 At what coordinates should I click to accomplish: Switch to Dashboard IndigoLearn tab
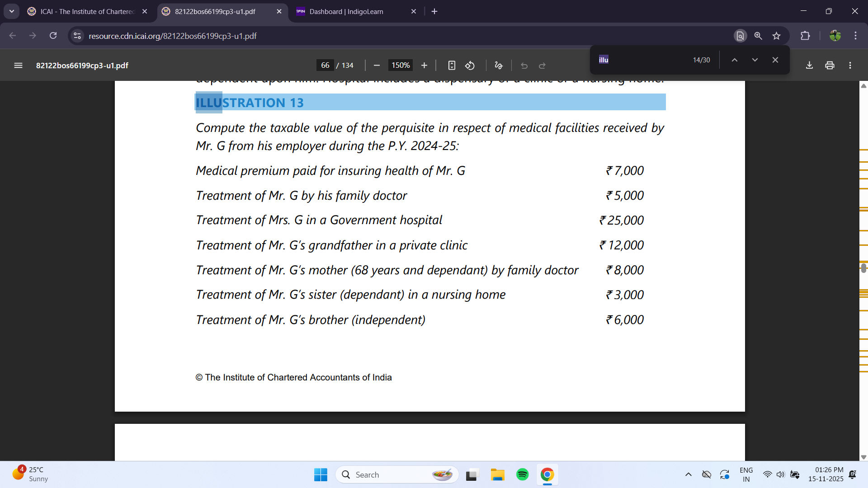click(x=346, y=12)
